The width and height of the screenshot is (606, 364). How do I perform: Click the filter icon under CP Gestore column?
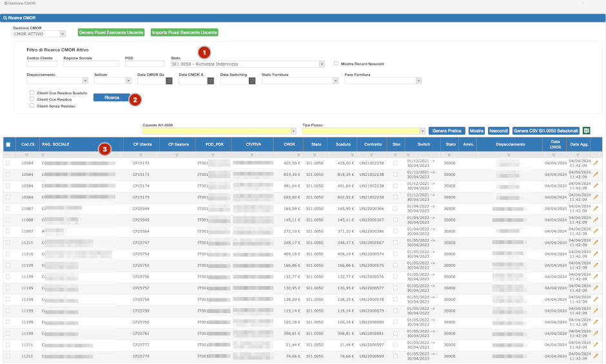(x=177, y=155)
